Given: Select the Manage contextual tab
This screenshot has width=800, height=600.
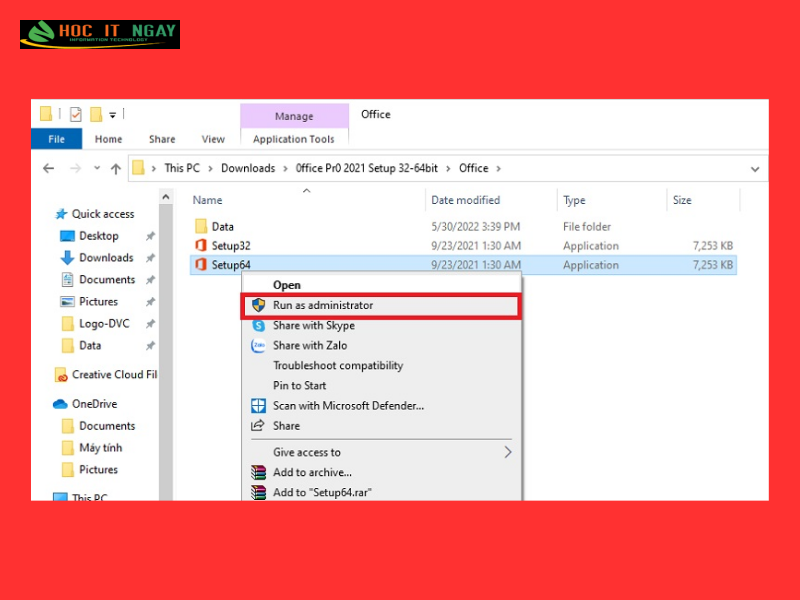Looking at the screenshot, I should tap(294, 116).
